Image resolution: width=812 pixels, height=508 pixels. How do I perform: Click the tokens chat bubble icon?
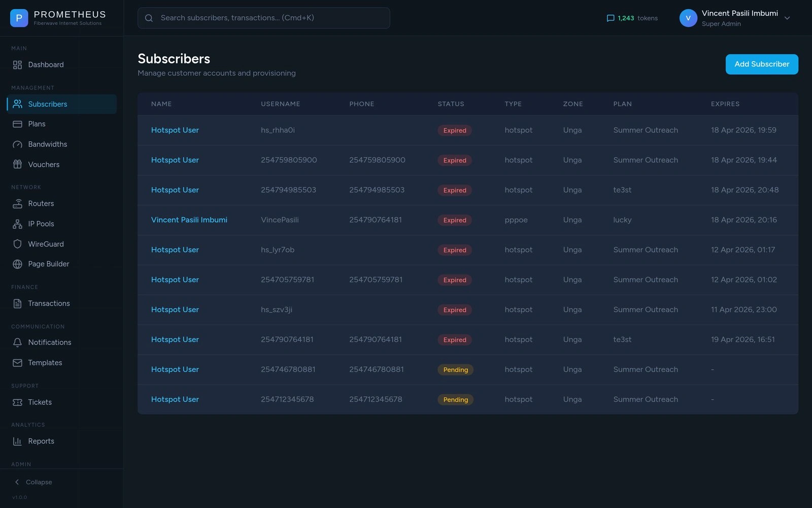click(611, 18)
